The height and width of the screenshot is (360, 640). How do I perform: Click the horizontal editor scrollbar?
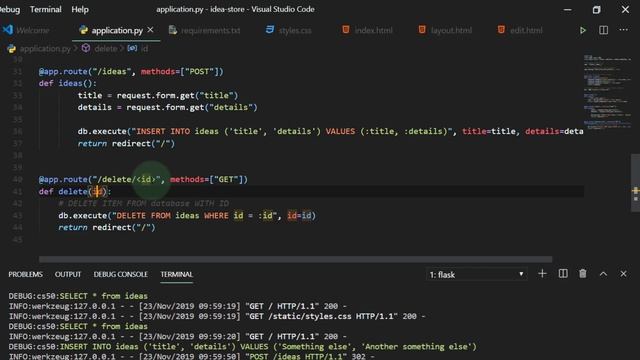(296, 259)
